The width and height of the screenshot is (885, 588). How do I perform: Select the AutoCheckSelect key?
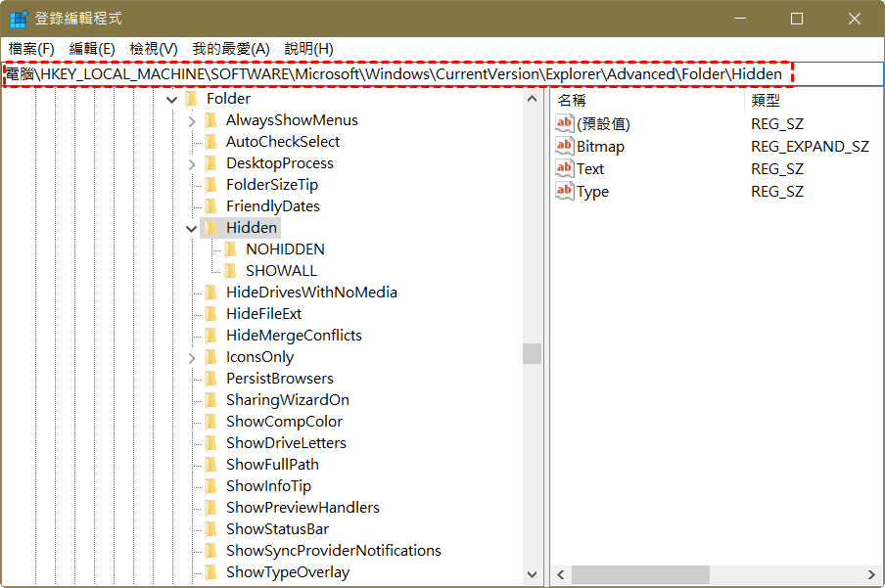pos(283,142)
